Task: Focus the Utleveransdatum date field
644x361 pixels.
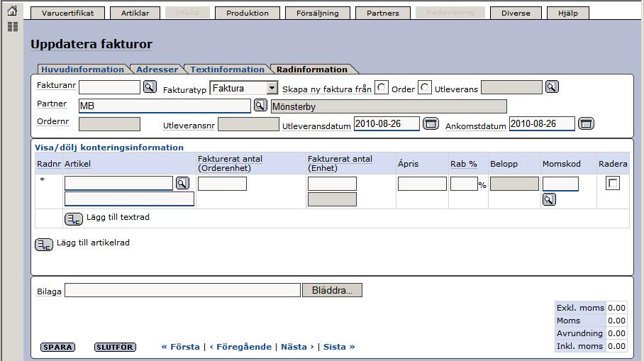Action: click(x=387, y=123)
